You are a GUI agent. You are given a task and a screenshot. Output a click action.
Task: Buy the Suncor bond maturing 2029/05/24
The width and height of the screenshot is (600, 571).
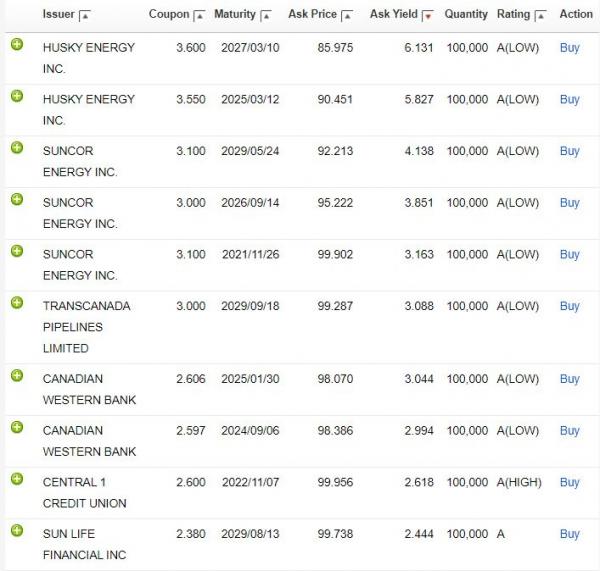(x=569, y=151)
